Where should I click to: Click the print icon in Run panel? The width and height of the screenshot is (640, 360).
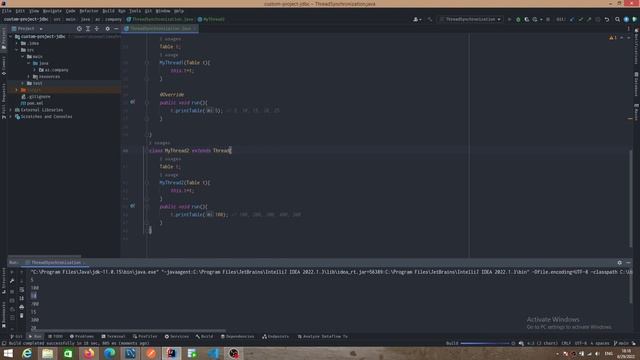pos(22,307)
